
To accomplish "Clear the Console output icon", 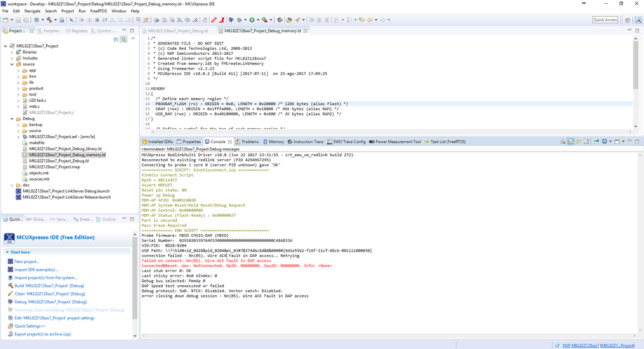I will tap(563, 142).
